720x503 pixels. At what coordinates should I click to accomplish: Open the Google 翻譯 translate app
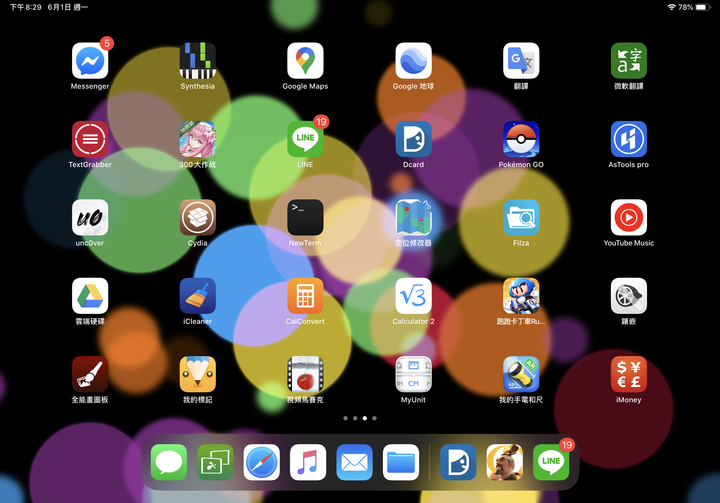(521, 61)
